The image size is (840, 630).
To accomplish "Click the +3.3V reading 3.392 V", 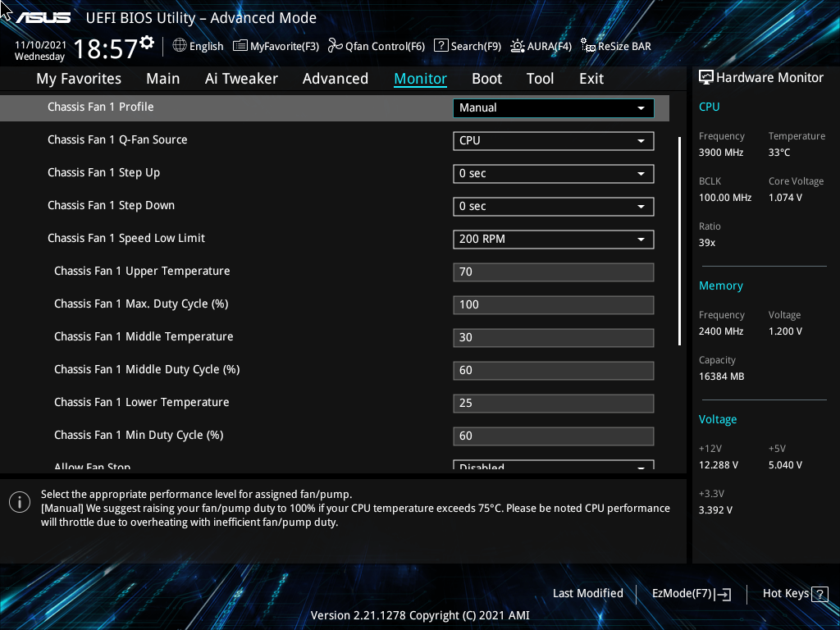I will coord(715,509).
